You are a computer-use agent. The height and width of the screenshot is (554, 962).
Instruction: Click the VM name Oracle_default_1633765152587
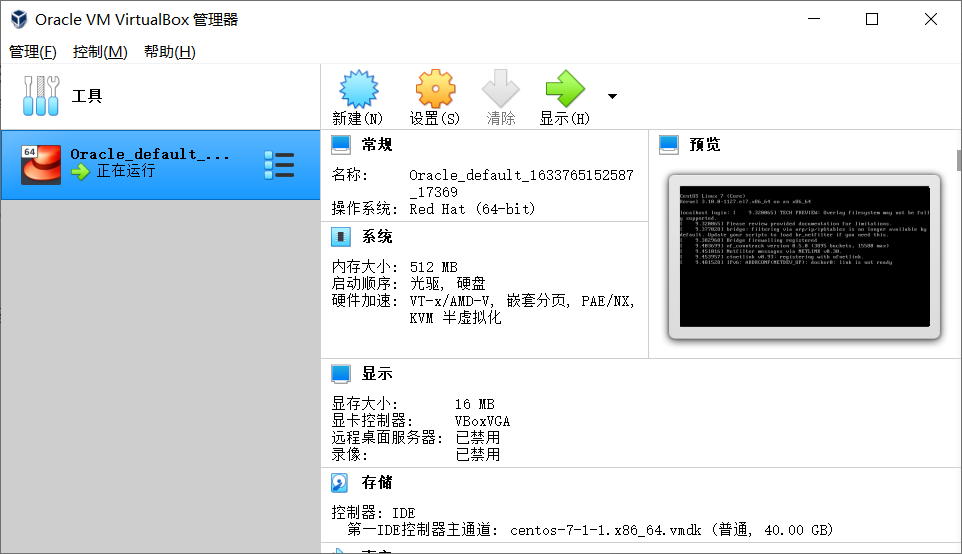tap(521, 183)
